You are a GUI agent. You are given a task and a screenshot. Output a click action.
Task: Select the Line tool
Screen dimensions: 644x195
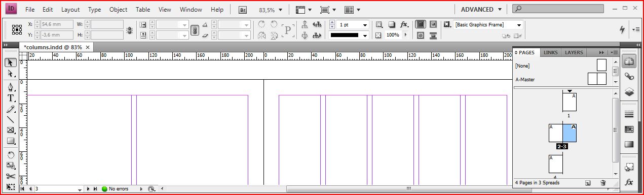click(11, 119)
